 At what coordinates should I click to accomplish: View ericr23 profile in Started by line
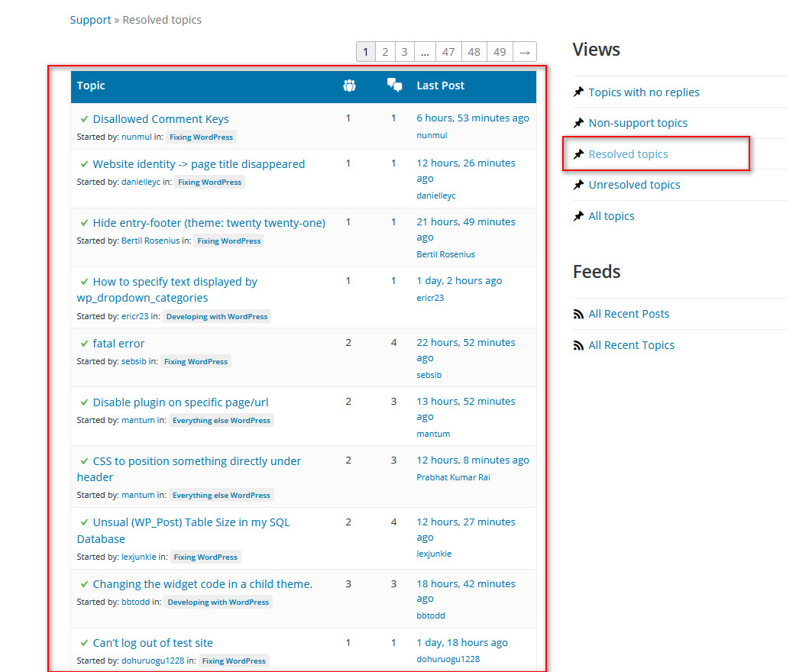[134, 316]
